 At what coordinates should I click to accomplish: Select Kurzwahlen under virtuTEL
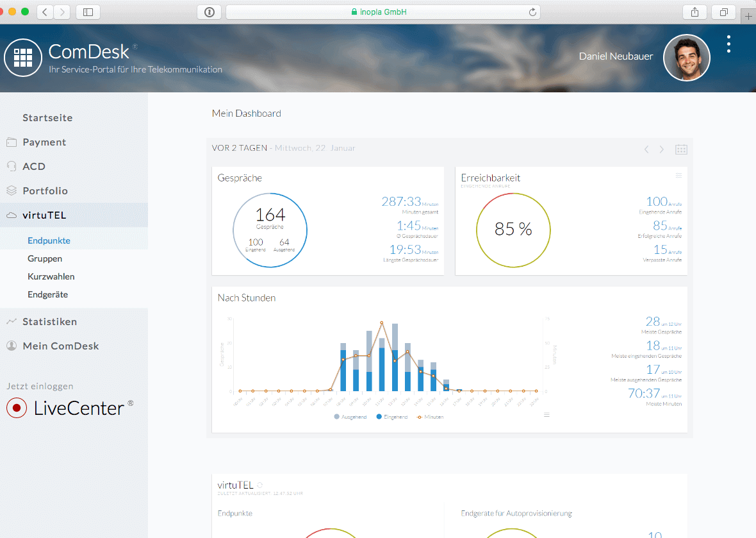click(x=51, y=276)
